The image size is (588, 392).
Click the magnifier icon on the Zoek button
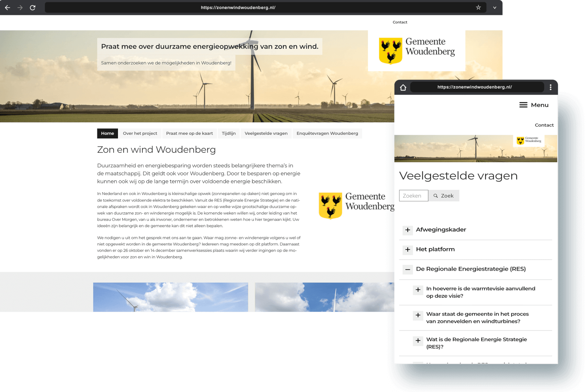click(x=436, y=196)
